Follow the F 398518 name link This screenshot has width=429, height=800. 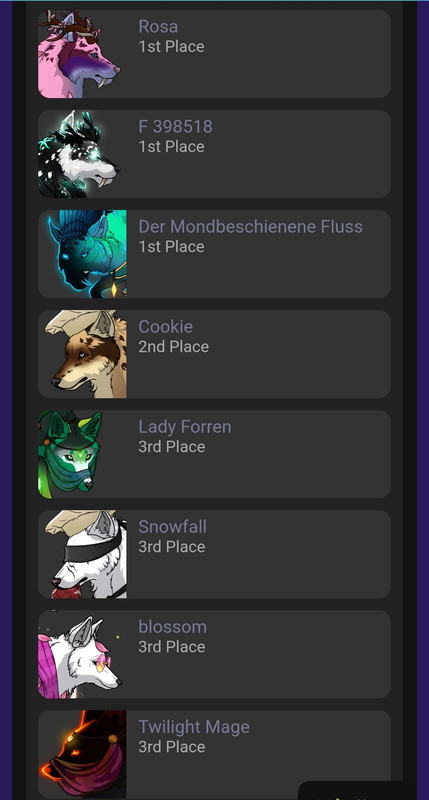coord(175,127)
